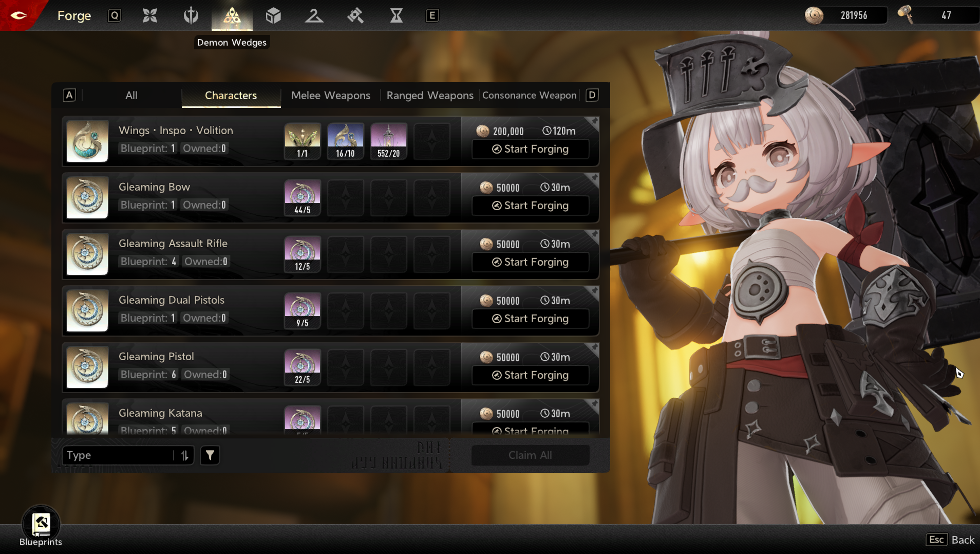Switch to the Consonance Weapon tab

point(530,95)
